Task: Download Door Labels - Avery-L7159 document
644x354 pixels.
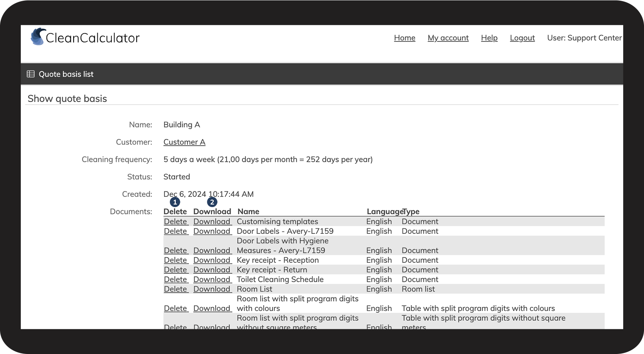Action: (x=212, y=231)
